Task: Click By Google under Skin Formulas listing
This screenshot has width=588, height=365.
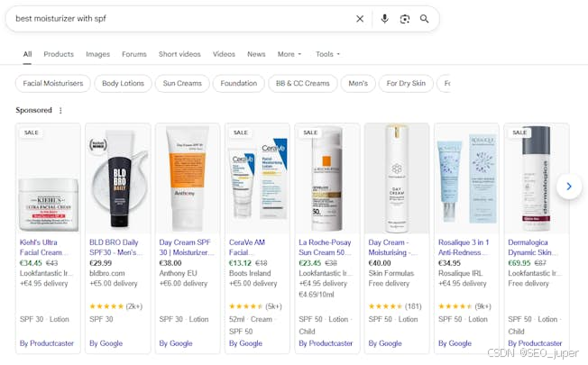Action: click(x=385, y=342)
